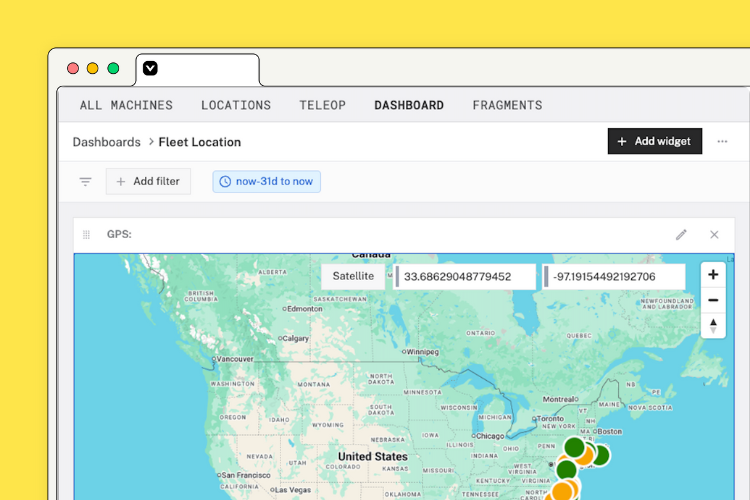Click the United States map label
The height and width of the screenshot is (500, 750).
(373, 456)
